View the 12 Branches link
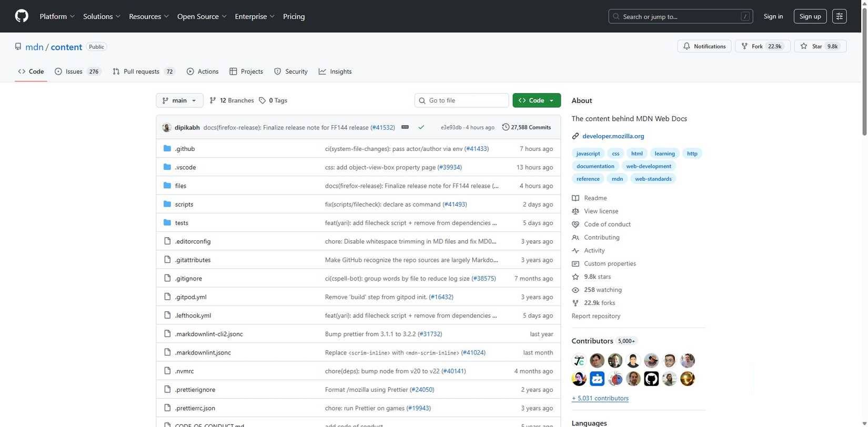This screenshot has width=868, height=427. [231, 100]
